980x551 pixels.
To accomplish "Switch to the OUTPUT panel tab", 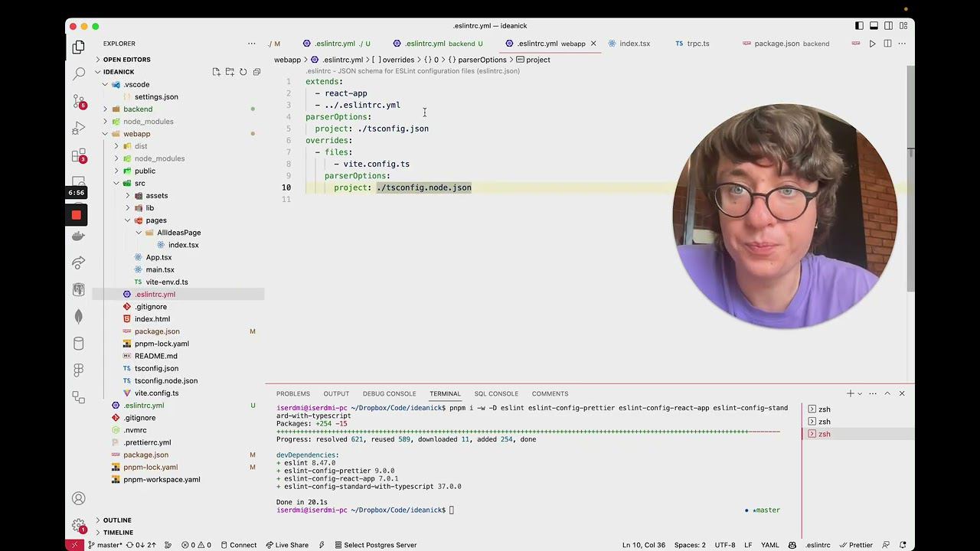I will 336,393.
